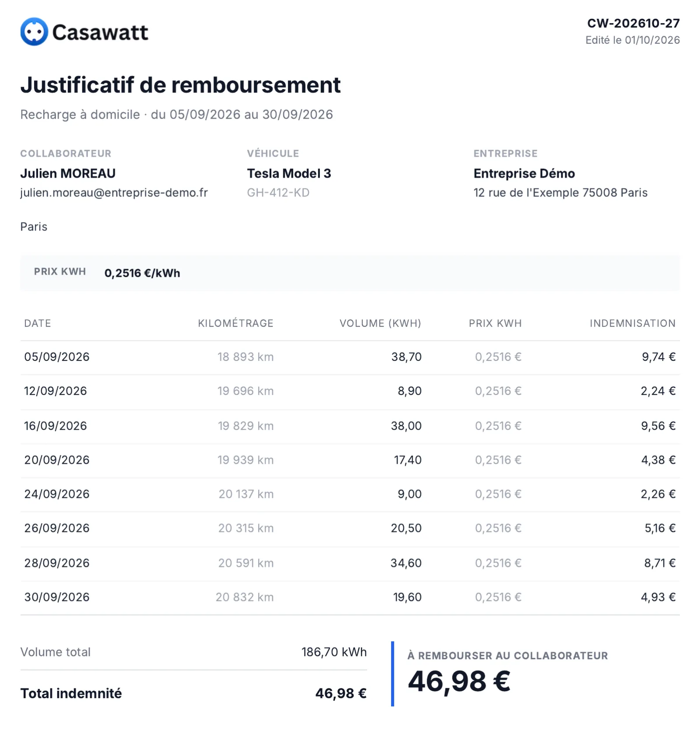
Task: Select the total volume '186,70 kWh'
Action: (x=334, y=652)
